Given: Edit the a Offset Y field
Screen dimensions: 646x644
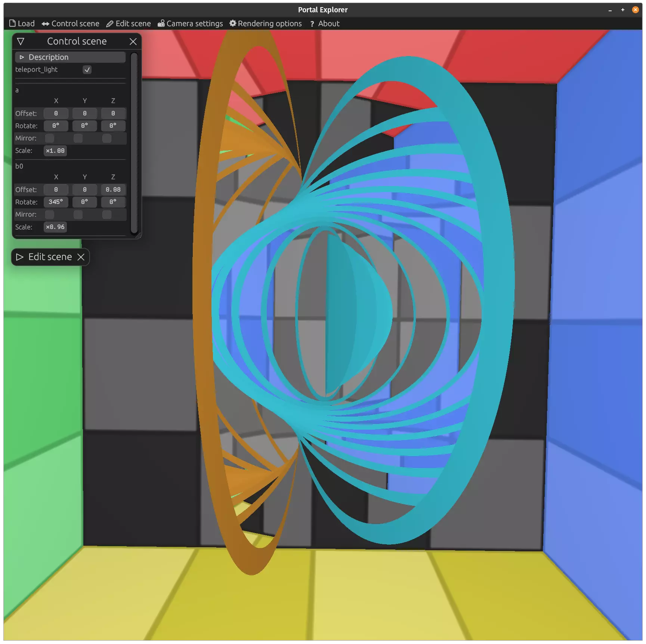Looking at the screenshot, I should (x=85, y=114).
